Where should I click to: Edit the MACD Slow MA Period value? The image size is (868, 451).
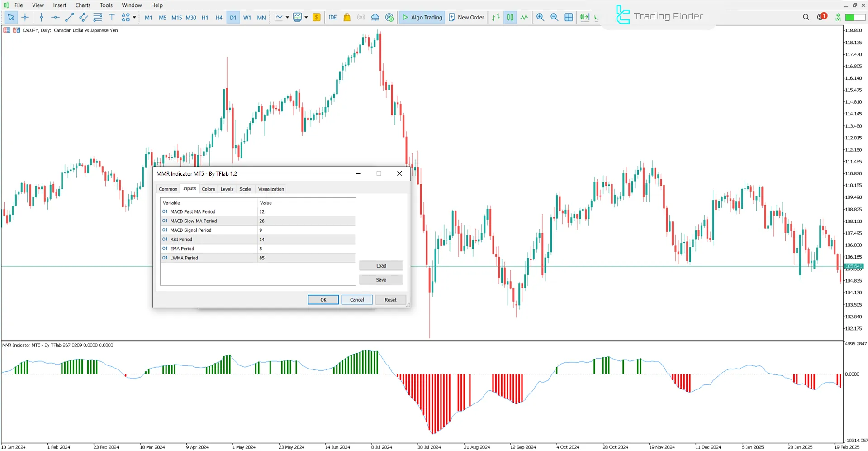(307, 221)
